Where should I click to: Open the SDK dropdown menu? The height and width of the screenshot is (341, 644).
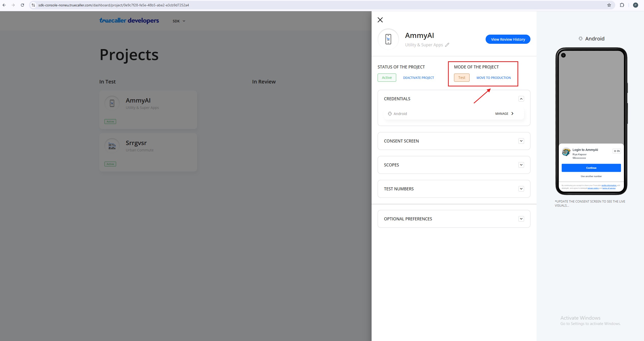click(x=179, y=21)
